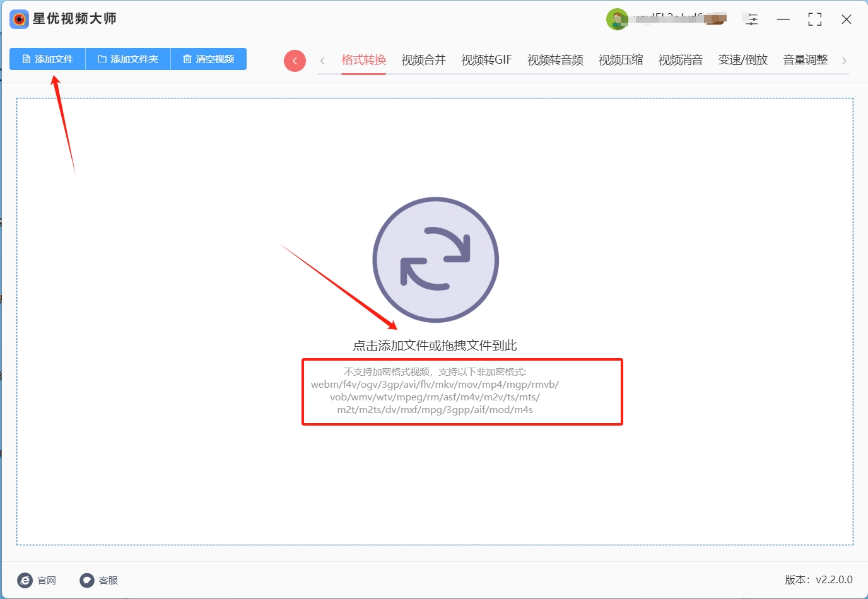Screen dimensions: 868x599
Task: Click the 点击添加文件或拖拽文件到此 text
Action: 435,346
